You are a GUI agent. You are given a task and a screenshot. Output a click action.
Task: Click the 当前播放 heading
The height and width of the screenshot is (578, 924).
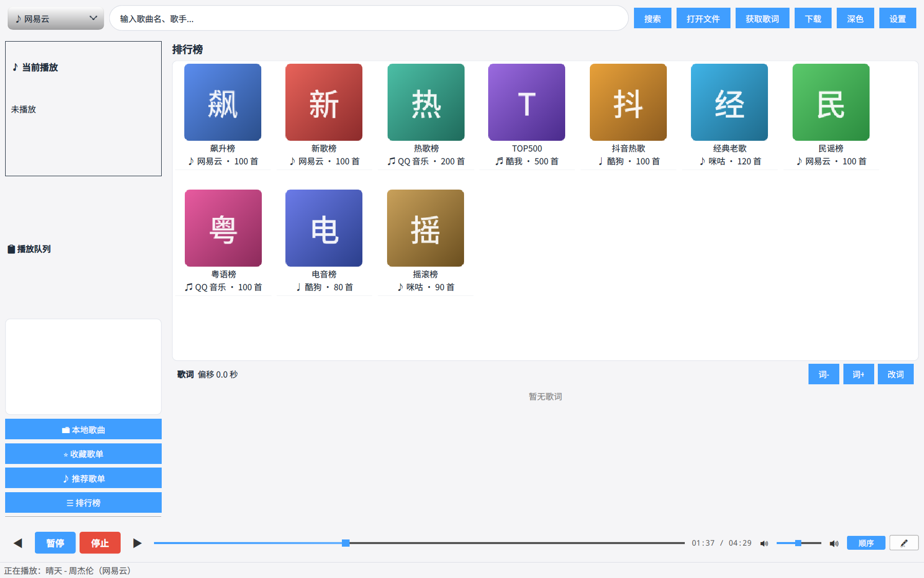click(x=35, y=67)
